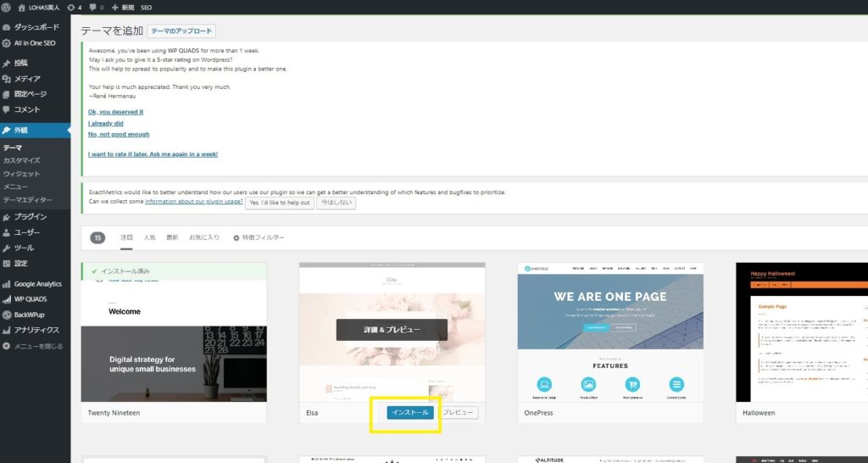This screenshot has width=868, height=463.
Task: Click 'Ok, you deserved it' link
Action: tap(115, 112)
